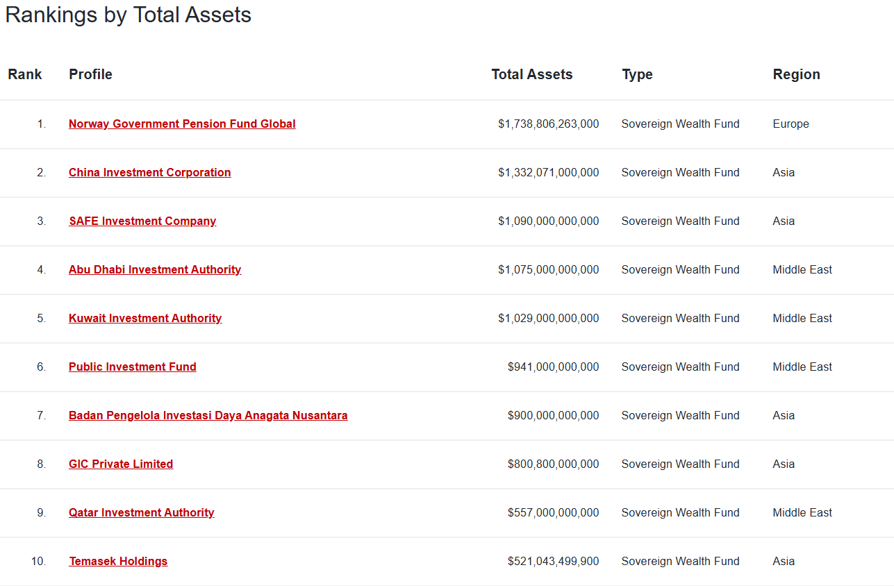Open Badan Pengelola Investasi Daya Anagata Nusantara

[208, 415]
